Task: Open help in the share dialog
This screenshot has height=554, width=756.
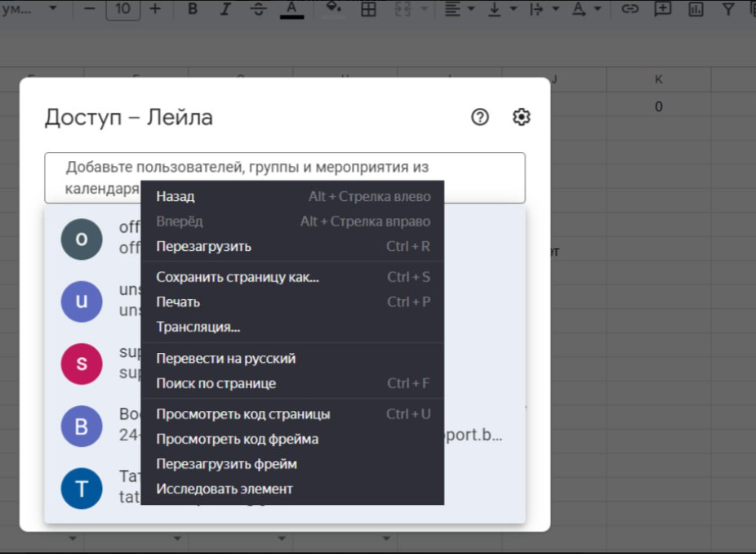Action: [480, 117]
